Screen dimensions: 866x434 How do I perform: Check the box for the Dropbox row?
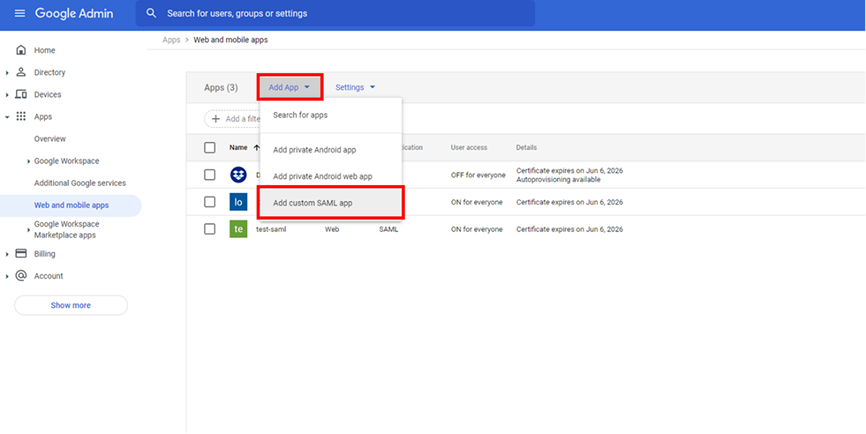point(210,175)
